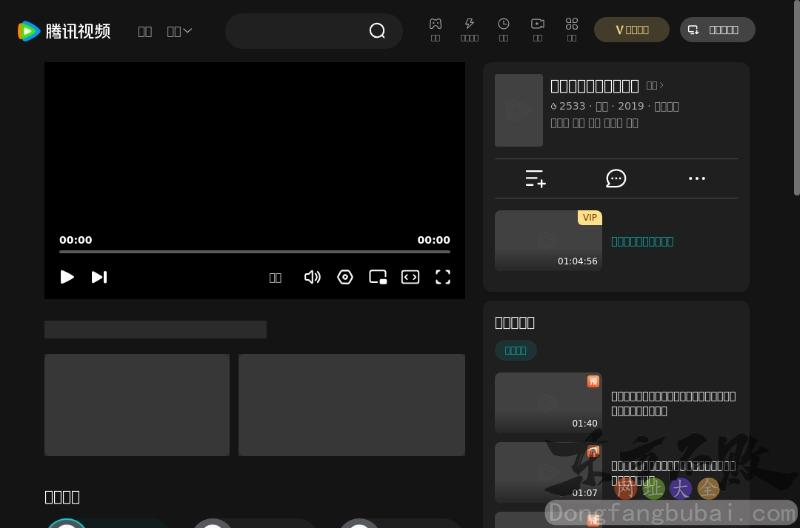The image size is (800, 528).
Task: Open the four-squares grid menu icon
Action: [x=571, y=24]
